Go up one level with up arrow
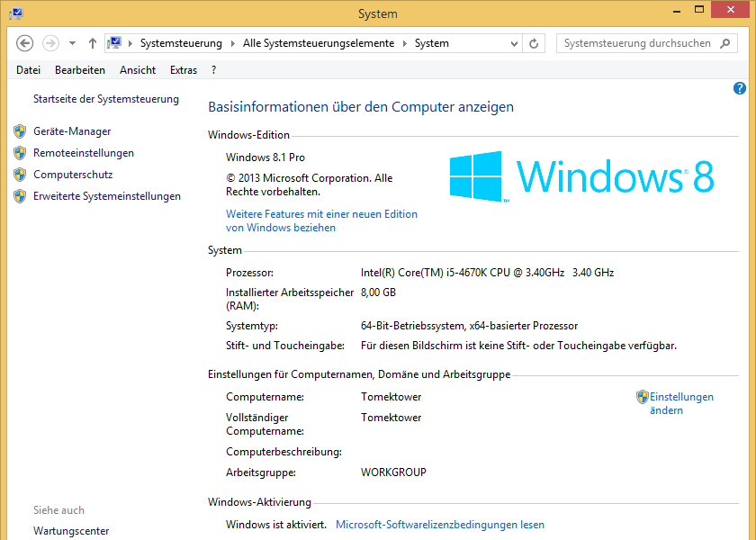Viewport: 756px width, 540px height. (93, 43)
